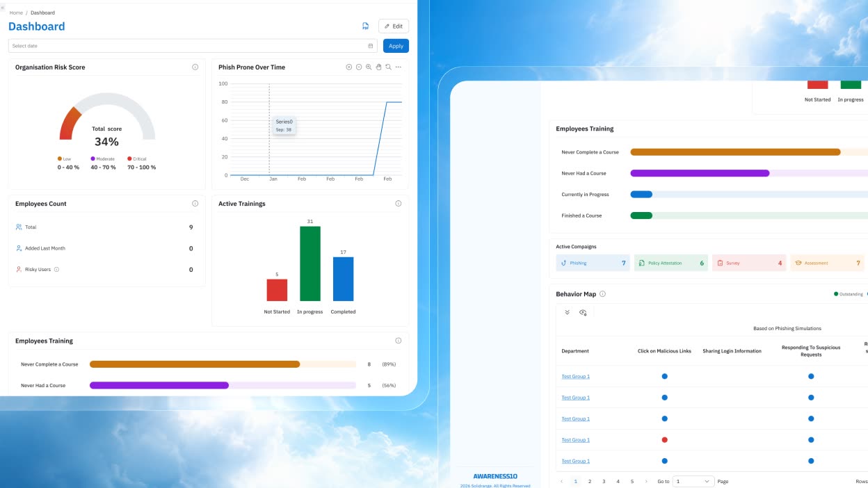Open the Assessment campaigns card
Viewport: 868px width, 488px height.
(x=828, y=263)
